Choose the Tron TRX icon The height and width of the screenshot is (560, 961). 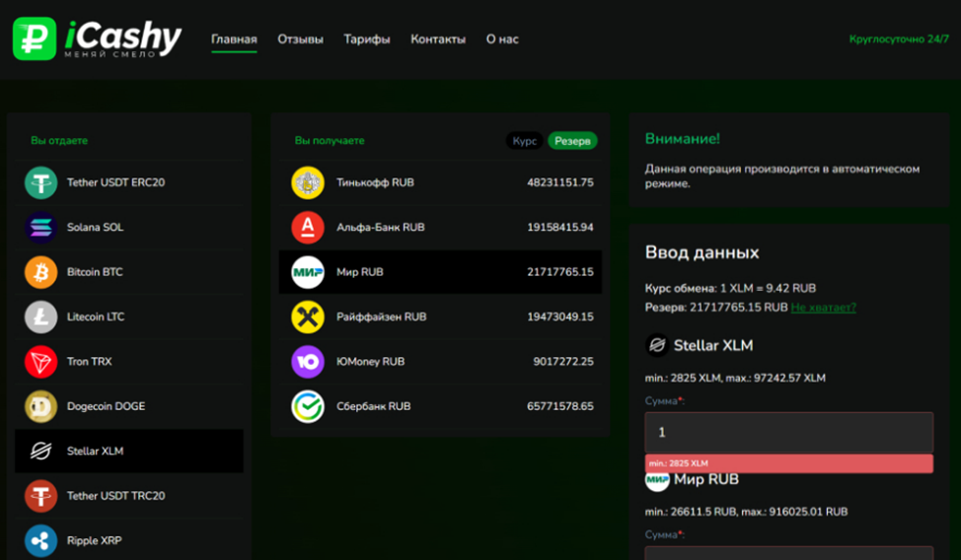coord(41,362)
